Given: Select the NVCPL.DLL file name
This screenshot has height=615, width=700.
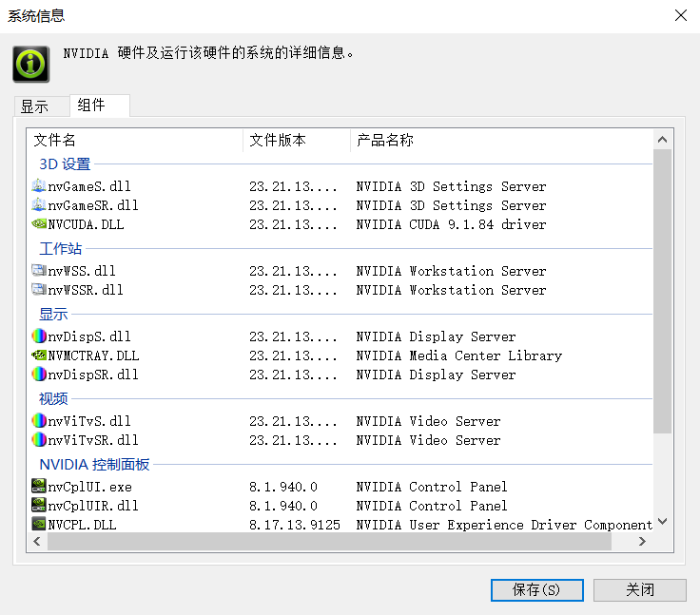Looking at the screenshot, I should pyautogui.click(x=82, y=525).
